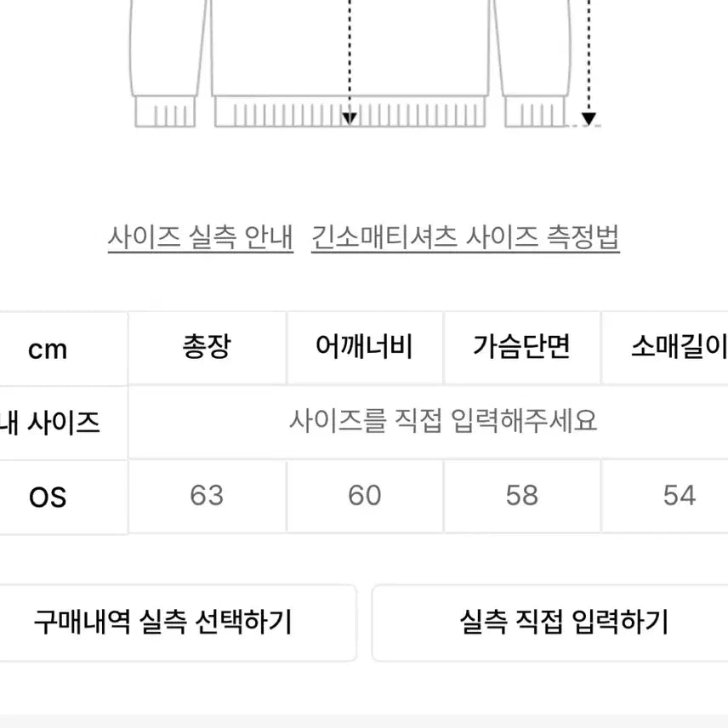Click the 내 사이즈 row label
Viewport: 728px width, 728px height.
coord(51,422)
